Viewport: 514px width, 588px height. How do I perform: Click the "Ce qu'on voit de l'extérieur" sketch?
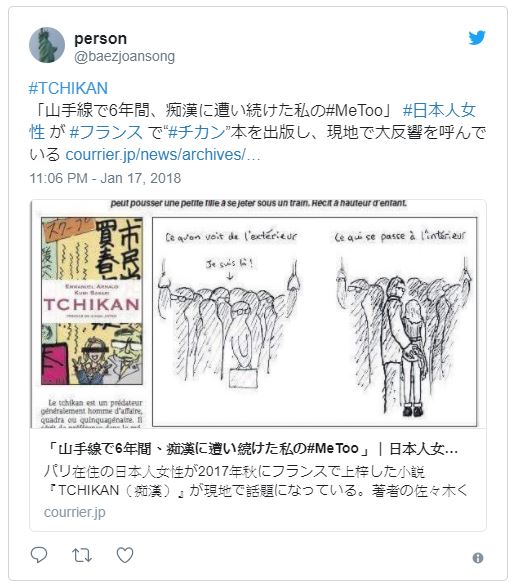pyautogui.click(x=231, y=319)
